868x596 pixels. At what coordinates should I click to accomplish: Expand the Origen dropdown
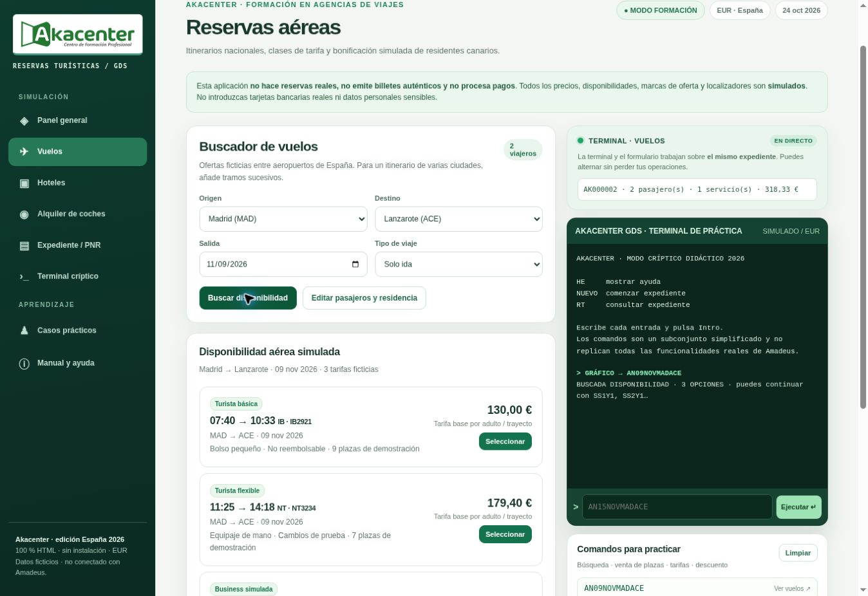tap(283, 219)
